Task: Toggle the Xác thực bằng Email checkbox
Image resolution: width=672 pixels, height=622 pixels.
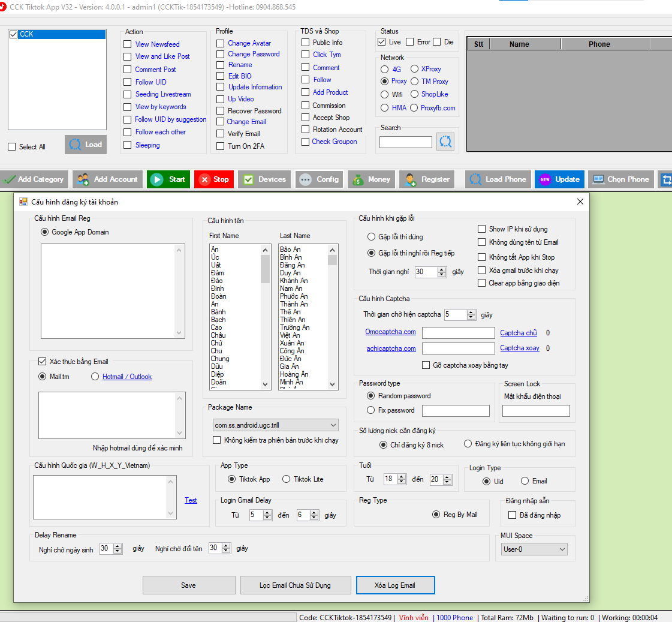Action: (43, 361)
